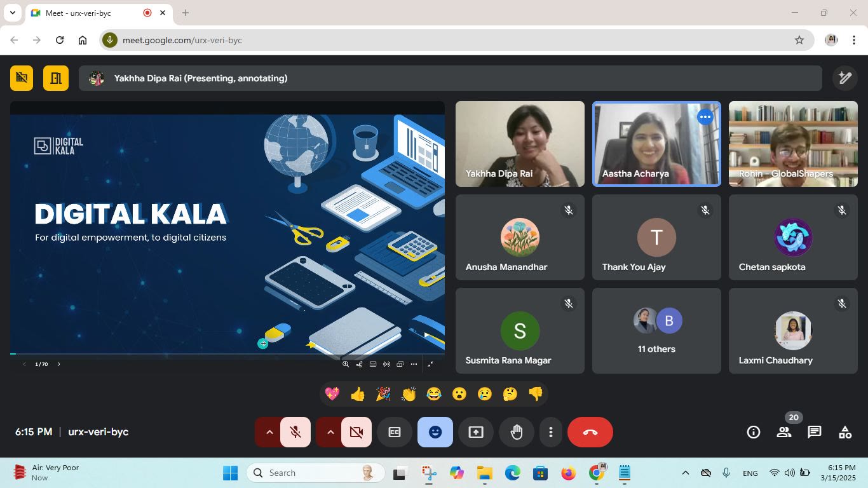Screen dimensions: 868x488
Task: Send the crying face reaction
Action: (x=485, y=394)
